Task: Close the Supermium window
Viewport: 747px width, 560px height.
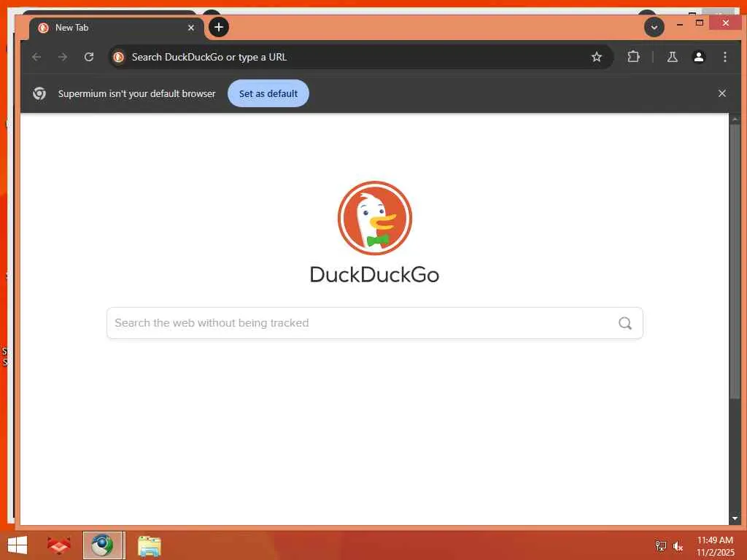Action: pyautogui.click(x=725, y=23)
